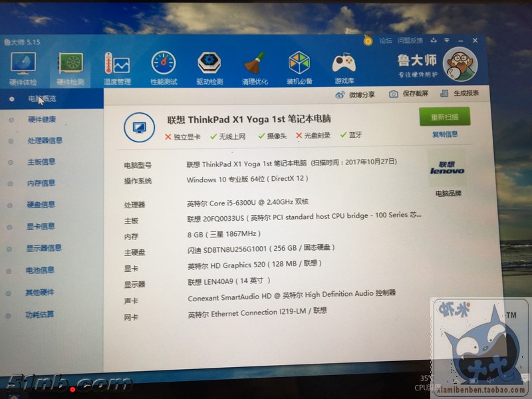Click the 保存截屏 camera icon

click(x=394, y=94)
